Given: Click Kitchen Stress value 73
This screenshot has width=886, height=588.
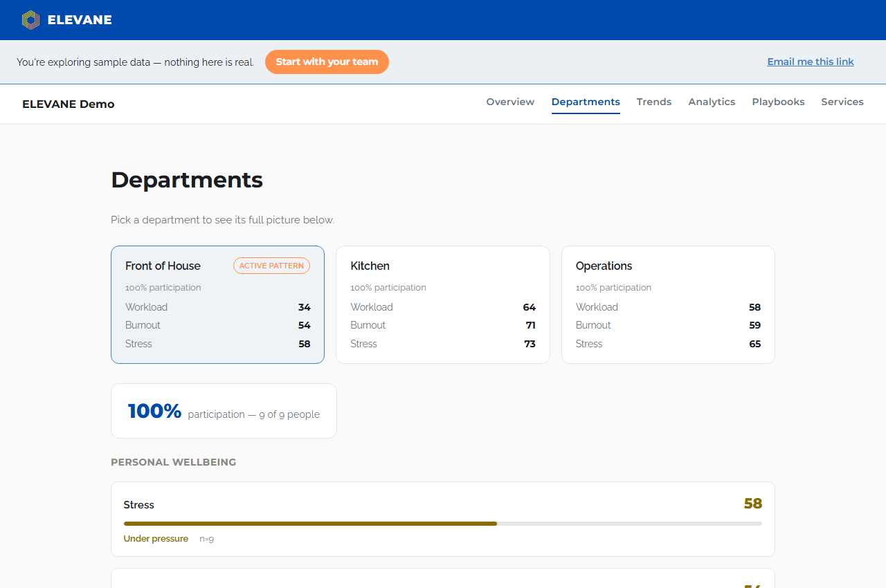Looking at the screenshot, I should [x=530, y=344].
